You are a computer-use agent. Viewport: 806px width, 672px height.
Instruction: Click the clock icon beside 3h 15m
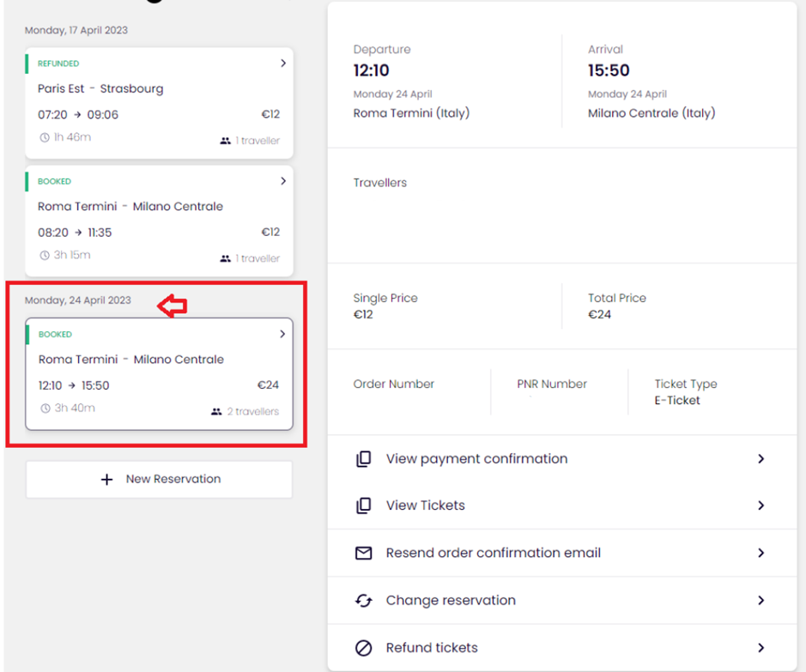click(45, 255)
